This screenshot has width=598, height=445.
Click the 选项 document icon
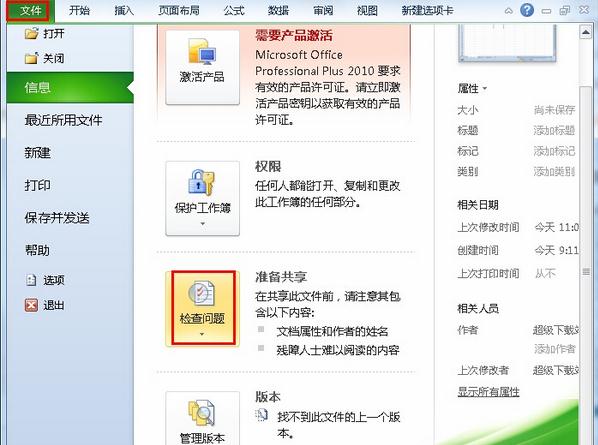[x=31, y=280]
